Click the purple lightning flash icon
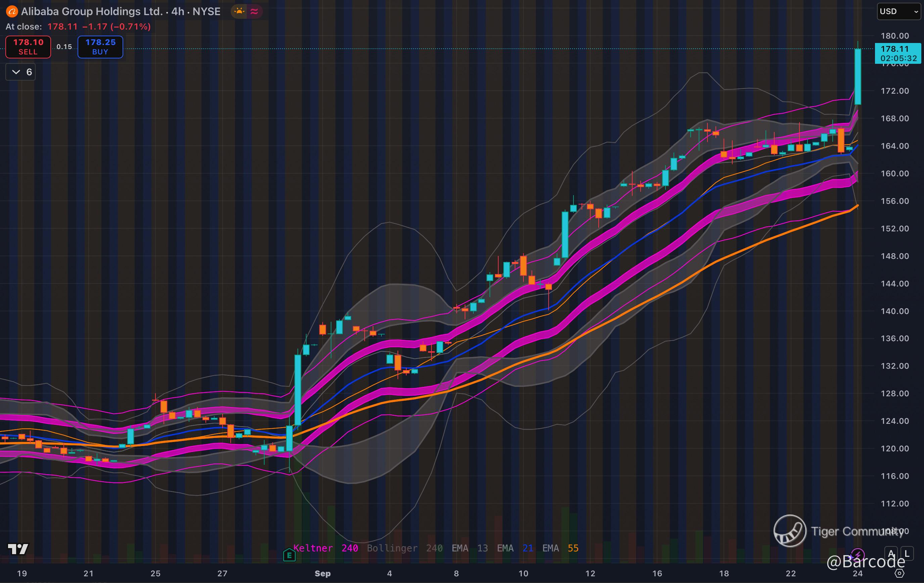The image size is (924, 583). point(857,554)
